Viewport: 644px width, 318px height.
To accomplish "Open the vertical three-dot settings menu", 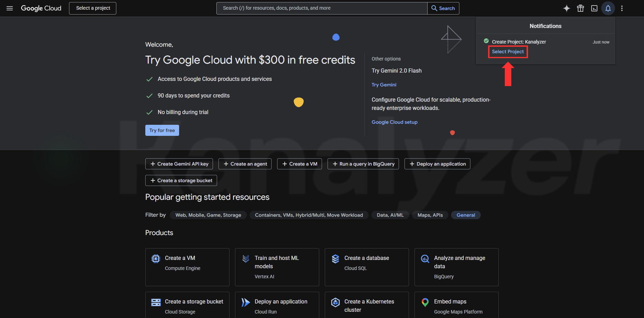I will [x=622, y=8].
